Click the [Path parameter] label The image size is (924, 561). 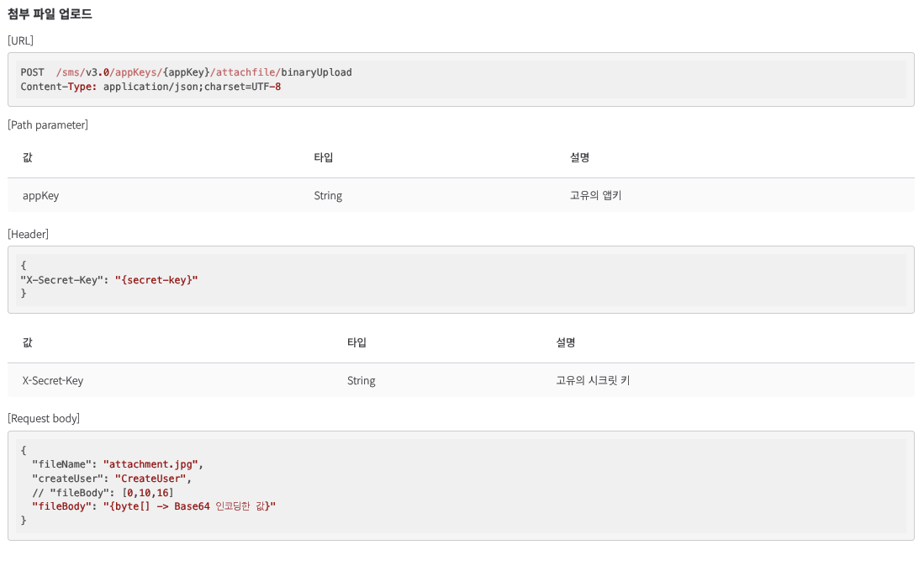(48, 125)
